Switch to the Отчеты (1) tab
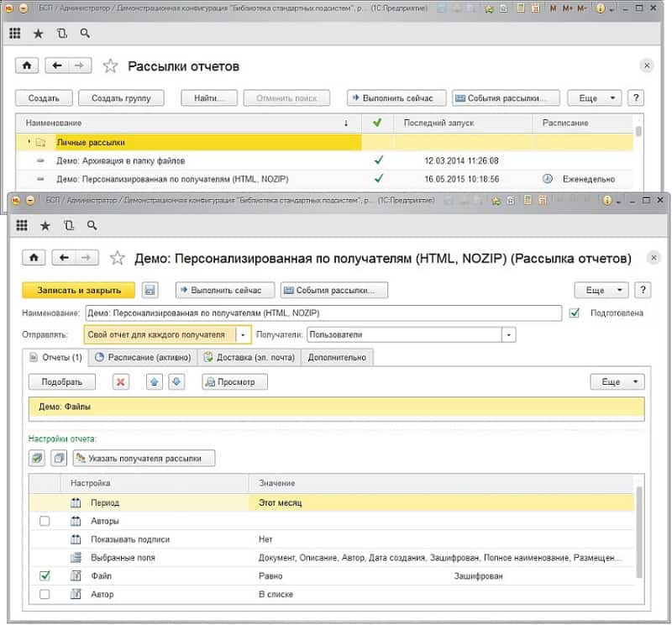Image resolution: width=672 pixels, height=625 pixels. [x=55, y=358]
